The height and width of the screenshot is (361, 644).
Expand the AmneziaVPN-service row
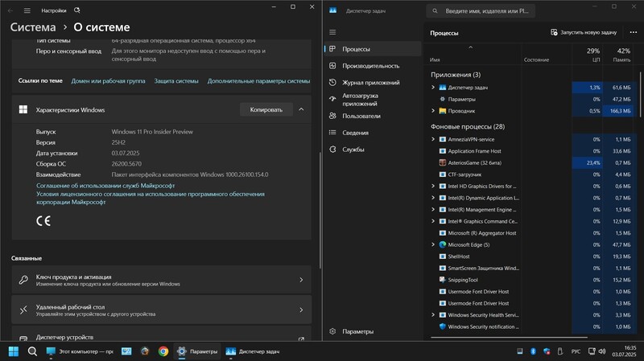click(x=433, y=139)
